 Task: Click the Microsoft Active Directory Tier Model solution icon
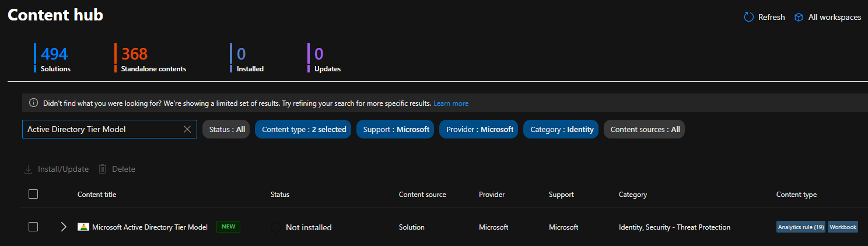83,227
